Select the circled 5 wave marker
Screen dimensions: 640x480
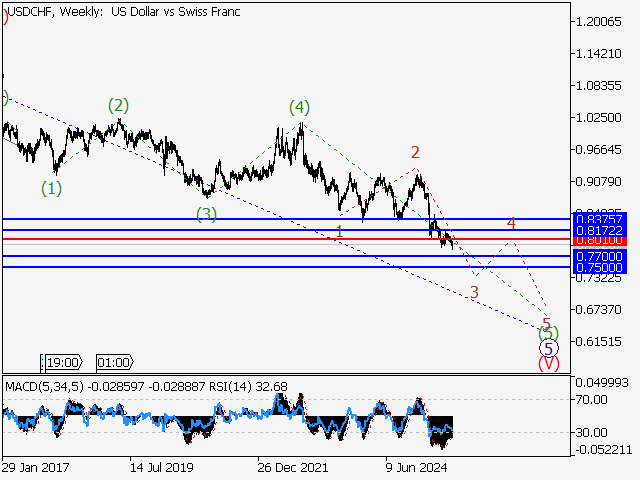pos(548,348)
